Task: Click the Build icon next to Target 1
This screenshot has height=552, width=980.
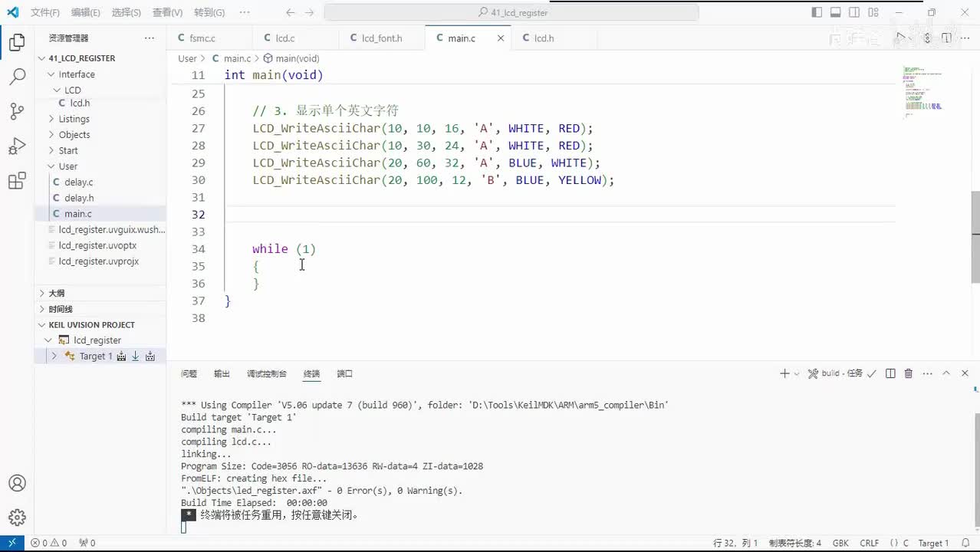Action: coord(121,356)
